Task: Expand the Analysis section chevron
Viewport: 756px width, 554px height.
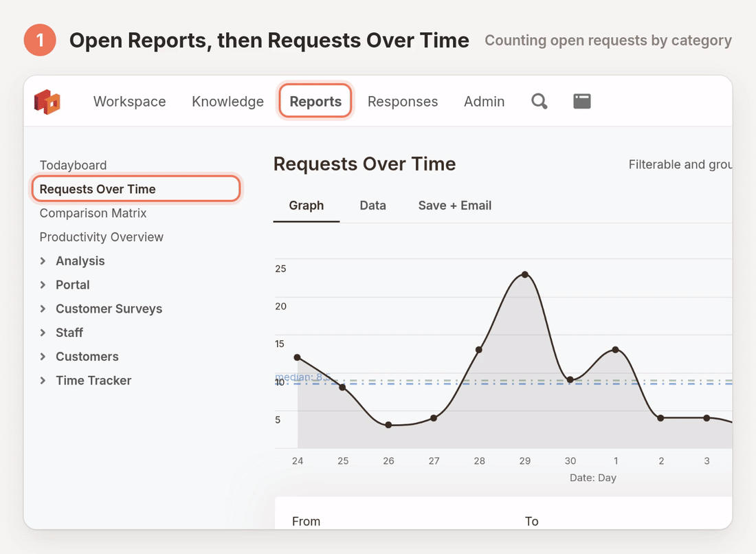Action: tap(43, 261)
